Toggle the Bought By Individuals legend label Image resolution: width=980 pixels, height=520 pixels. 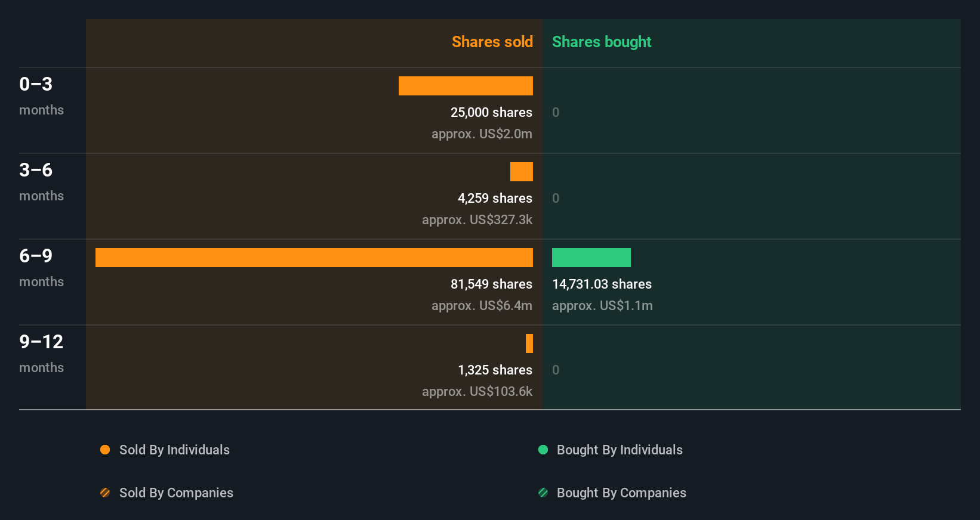pos(620,450)
